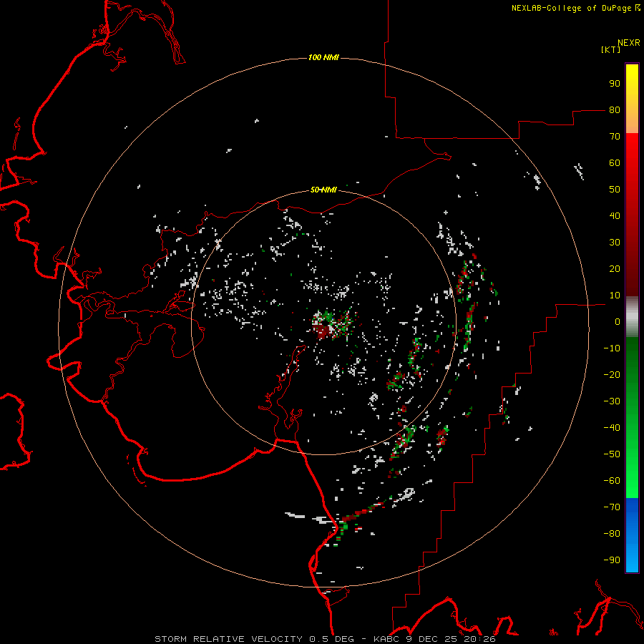Click the KABC station identifier in caption
The height and width of the screenshot is (644, 644).
tap(386, 639)
